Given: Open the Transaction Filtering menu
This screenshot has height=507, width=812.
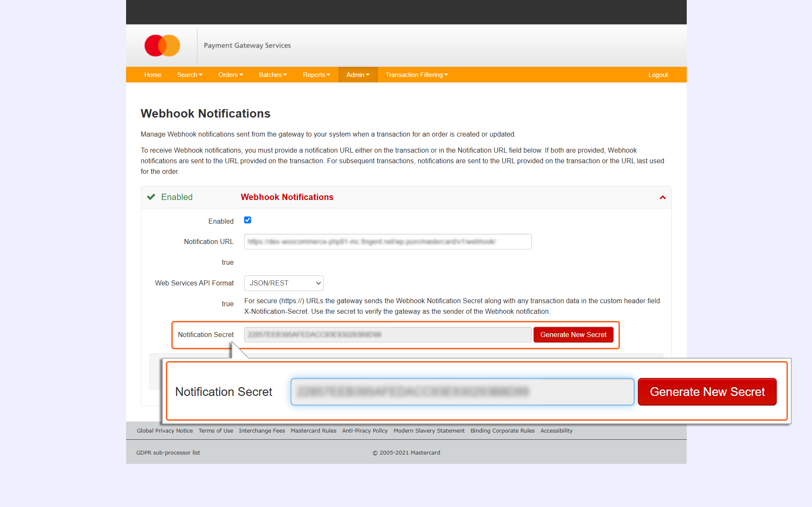Looking at the screenshot, I should (416, 75).
